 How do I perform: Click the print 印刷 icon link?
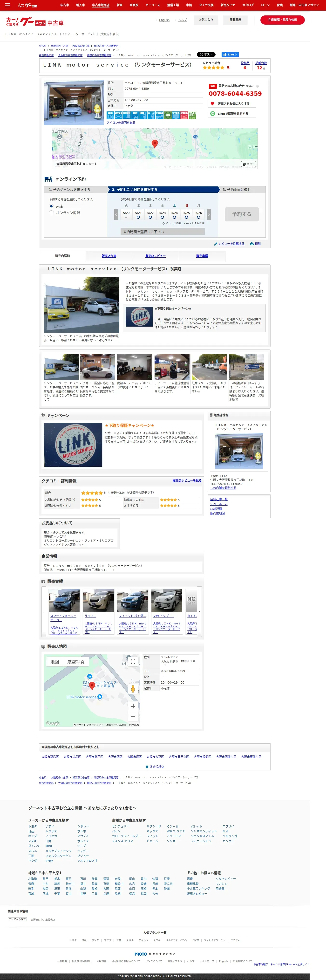point(255,243)
